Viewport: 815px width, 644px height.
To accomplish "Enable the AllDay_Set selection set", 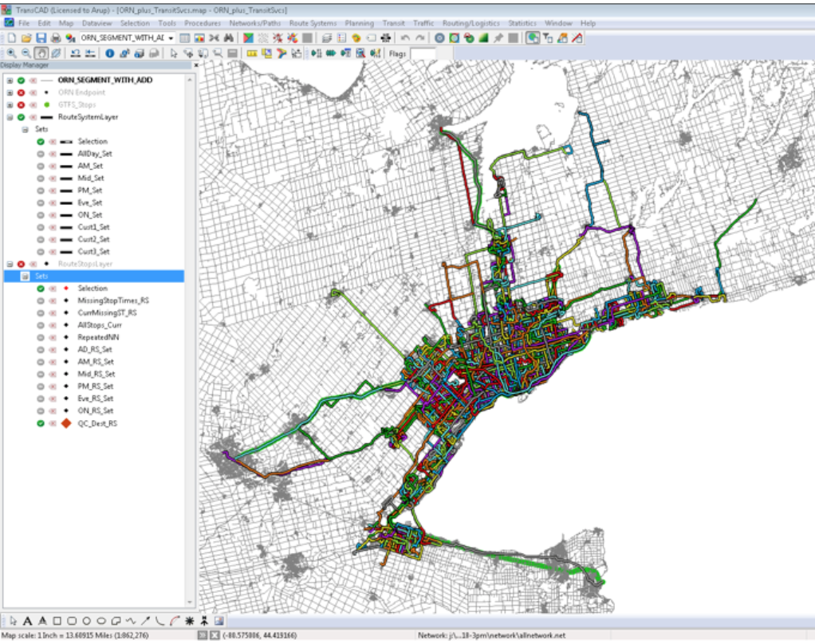I will (x=41, y=154).
